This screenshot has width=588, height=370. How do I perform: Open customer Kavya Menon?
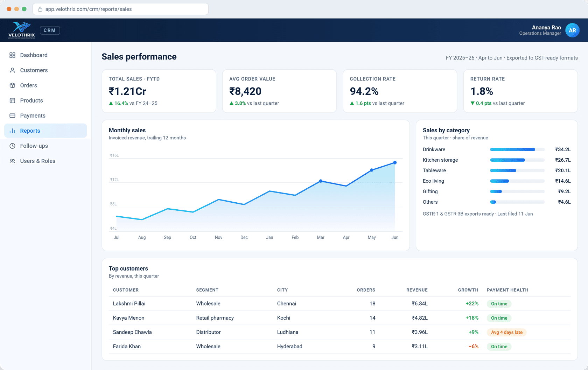pyautogui.click(x=128, y=318)
